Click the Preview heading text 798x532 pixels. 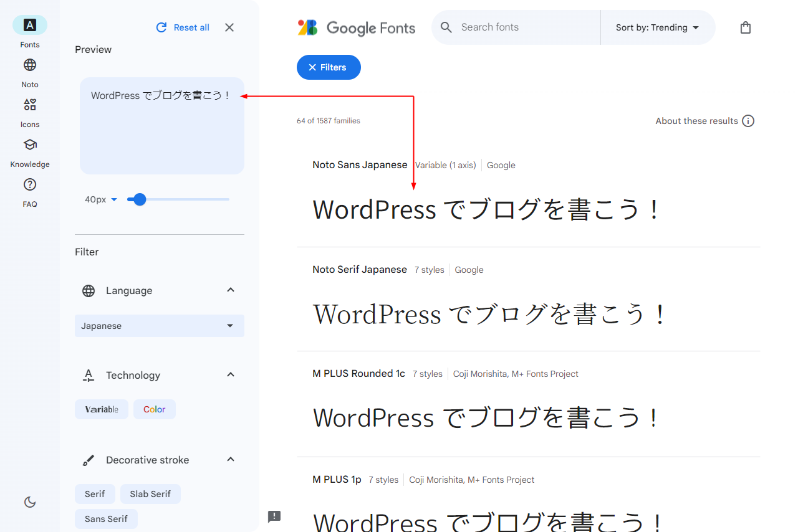[x=94, y=49]
